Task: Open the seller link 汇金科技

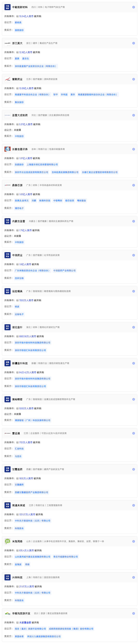Action: point(19,448)
